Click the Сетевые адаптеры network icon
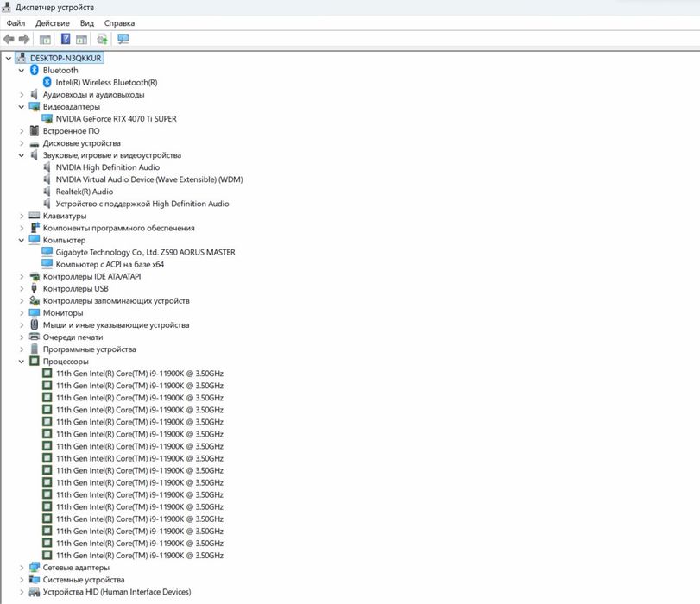The width and height of the screenshot is (700, 604). (35, 567)
